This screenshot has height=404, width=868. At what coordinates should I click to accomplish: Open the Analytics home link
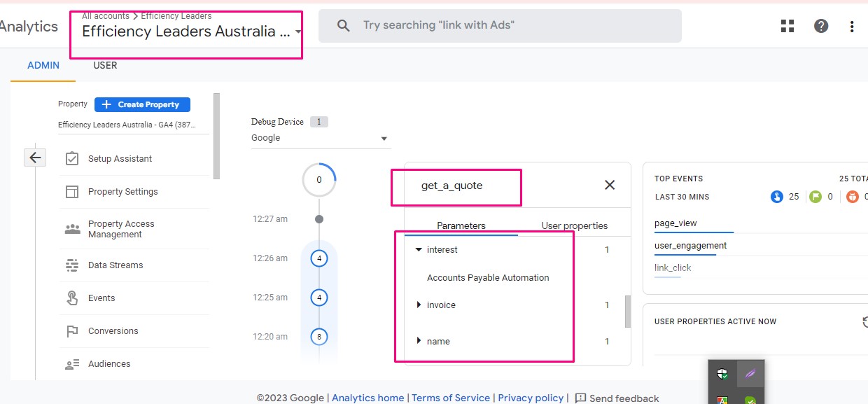[367, 398]
